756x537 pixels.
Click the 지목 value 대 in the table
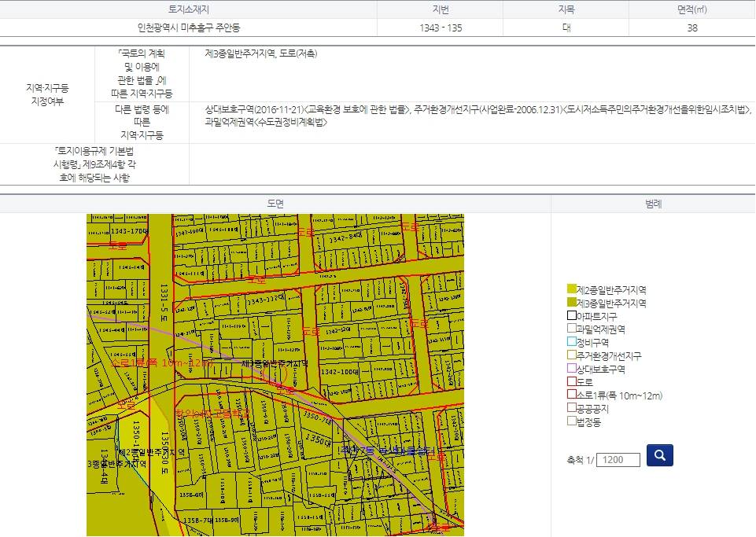click(566, 28)
